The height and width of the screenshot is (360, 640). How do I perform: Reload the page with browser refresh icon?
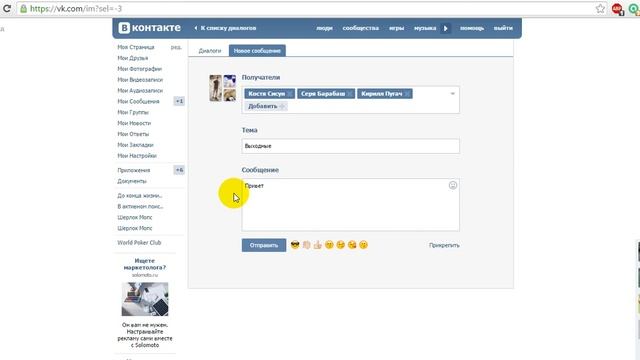(7, 8)
